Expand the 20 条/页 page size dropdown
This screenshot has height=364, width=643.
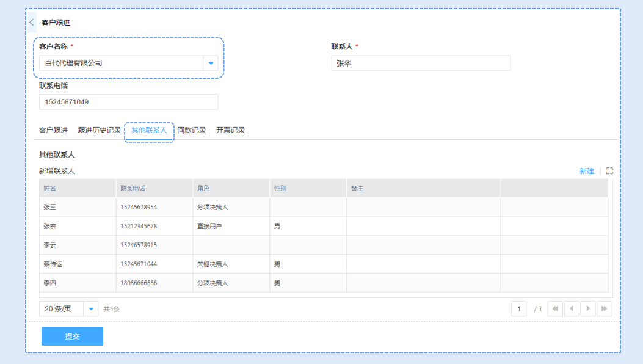[91, 309]
